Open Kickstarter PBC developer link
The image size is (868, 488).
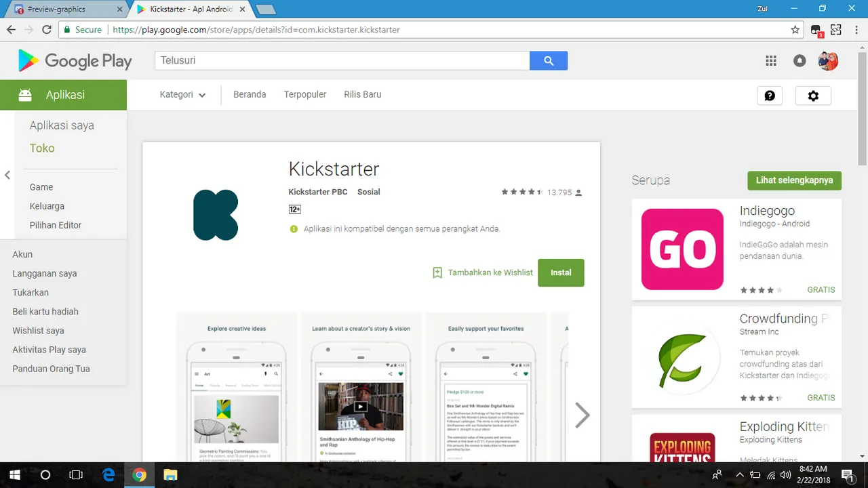(x=318, y=192)
